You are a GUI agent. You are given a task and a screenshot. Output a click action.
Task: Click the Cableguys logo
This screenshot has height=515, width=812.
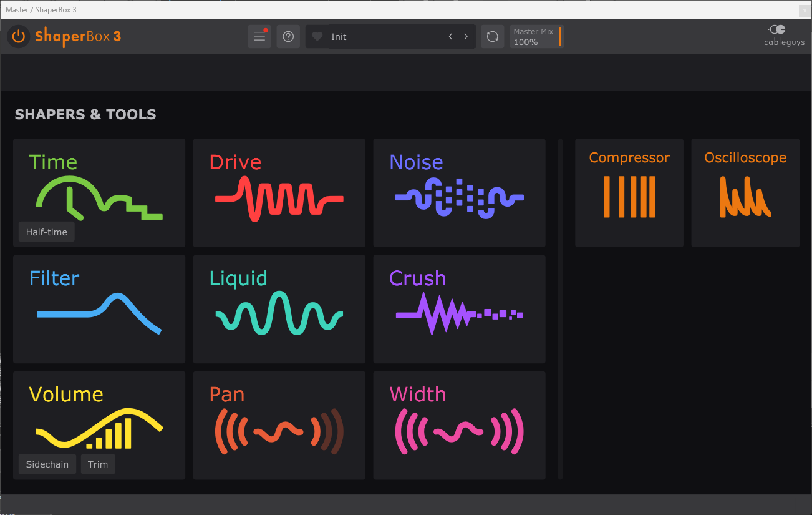point(784,36)
